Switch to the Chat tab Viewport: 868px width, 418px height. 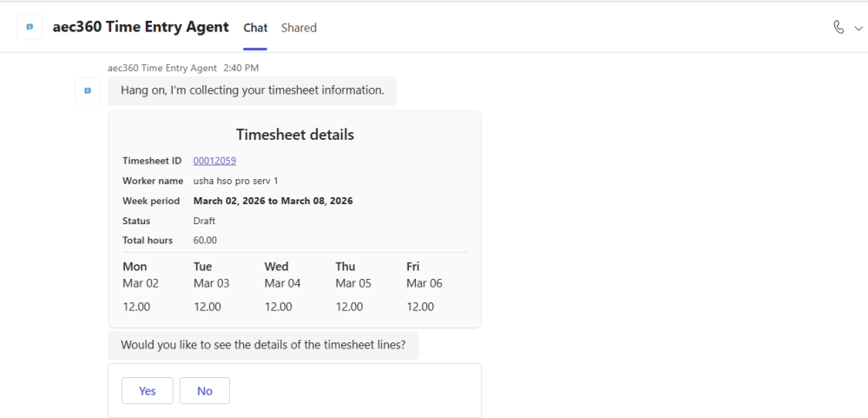pyautogui.click(x=255, y=28)
